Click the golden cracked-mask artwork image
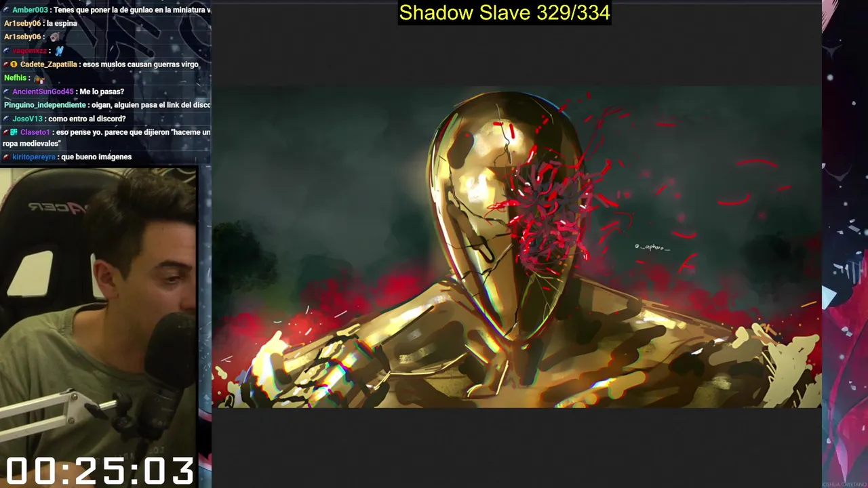This screenshot has width=868, height=488. coord(517,247)
